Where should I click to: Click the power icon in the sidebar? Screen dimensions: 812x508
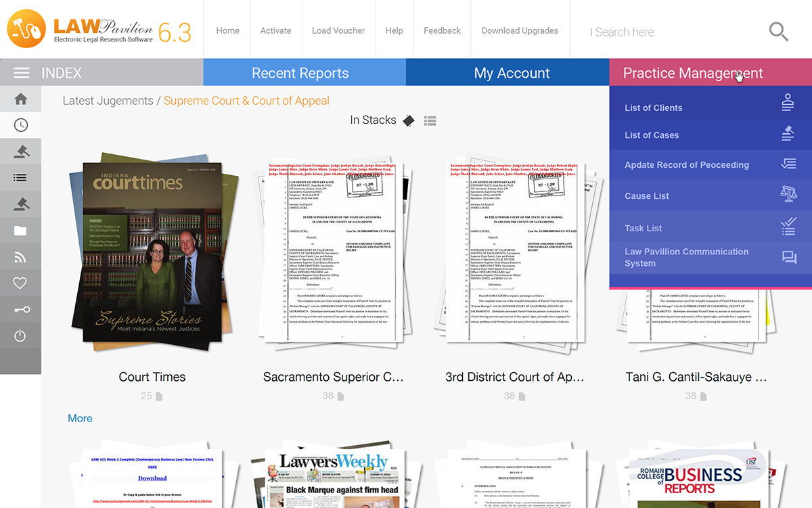click(x=20, y=336)
